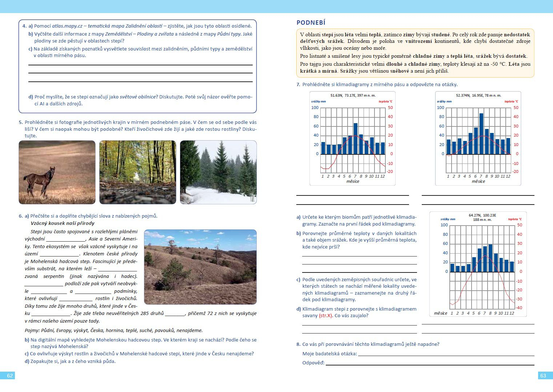The image size is (553, 392).
Task: Open the climate diagram labeled 64.27N, 100.23E
Action: pos(478,264)
